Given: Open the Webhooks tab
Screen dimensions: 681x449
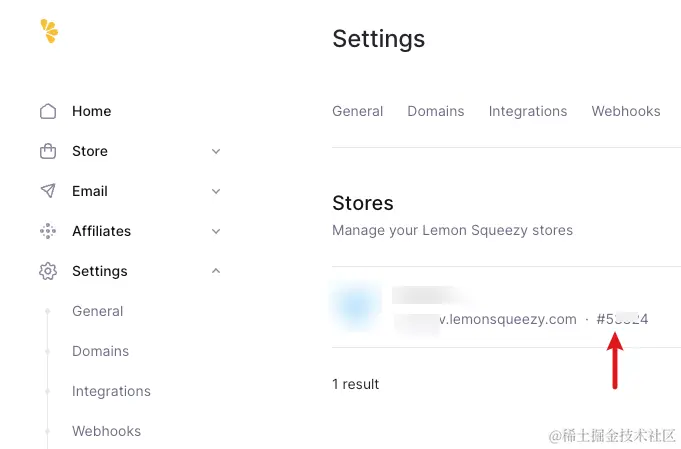Looking at the screenshot, I should click(626, 111).
